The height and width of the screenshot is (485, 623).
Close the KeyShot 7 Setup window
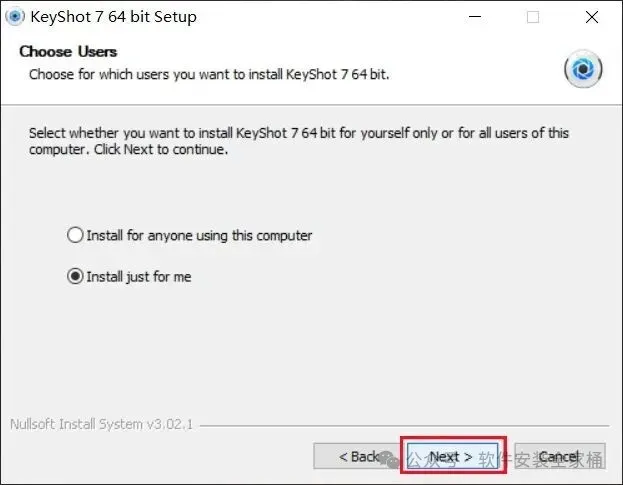pos(592,17)
